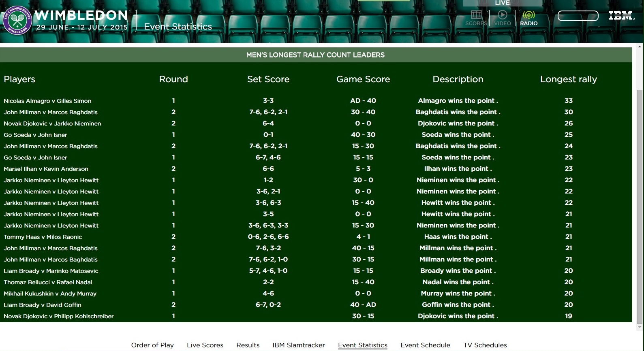This screenshot has width=644, height=351.
Task: Click longest rally value 19
Action: tap(569, 316)
